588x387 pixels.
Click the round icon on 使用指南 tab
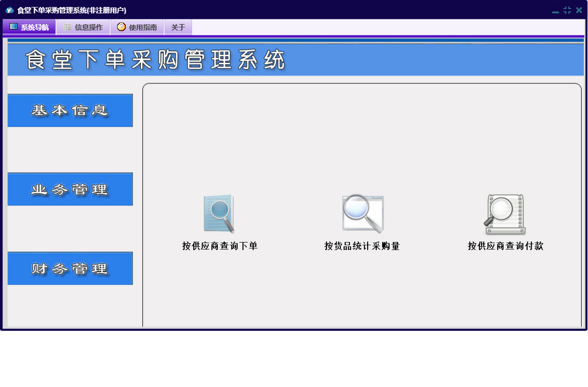121,27
